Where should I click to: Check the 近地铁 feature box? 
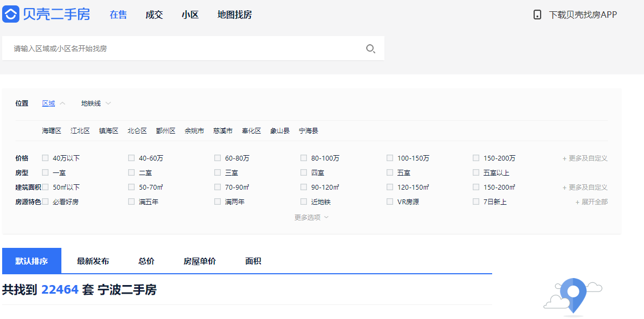click(304, 202)
